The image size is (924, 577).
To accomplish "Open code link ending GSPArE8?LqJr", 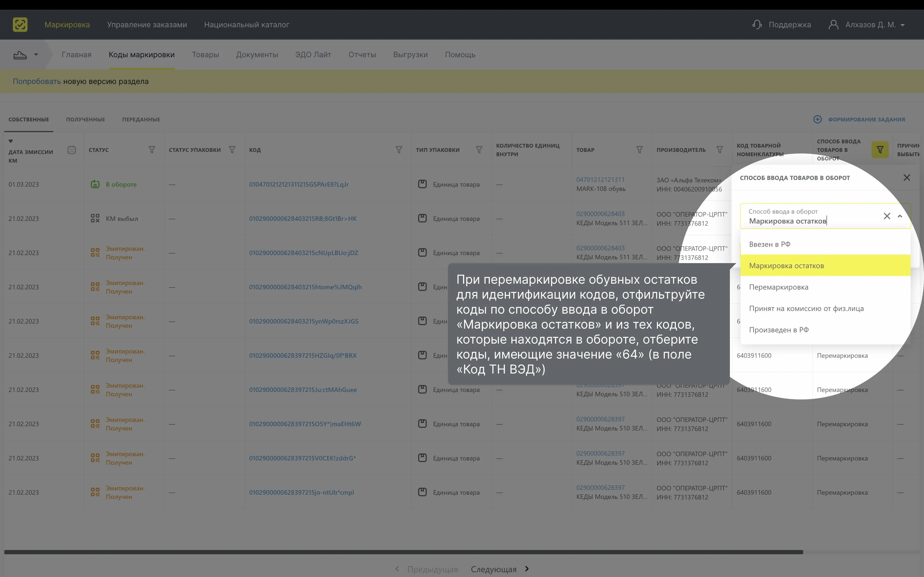I will pos(299,184).
